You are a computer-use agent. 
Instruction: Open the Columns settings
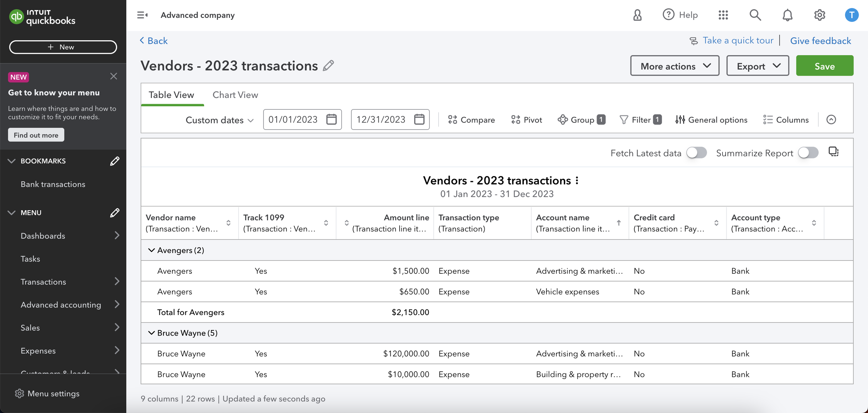pyautogui.click(x=786, y=120)
